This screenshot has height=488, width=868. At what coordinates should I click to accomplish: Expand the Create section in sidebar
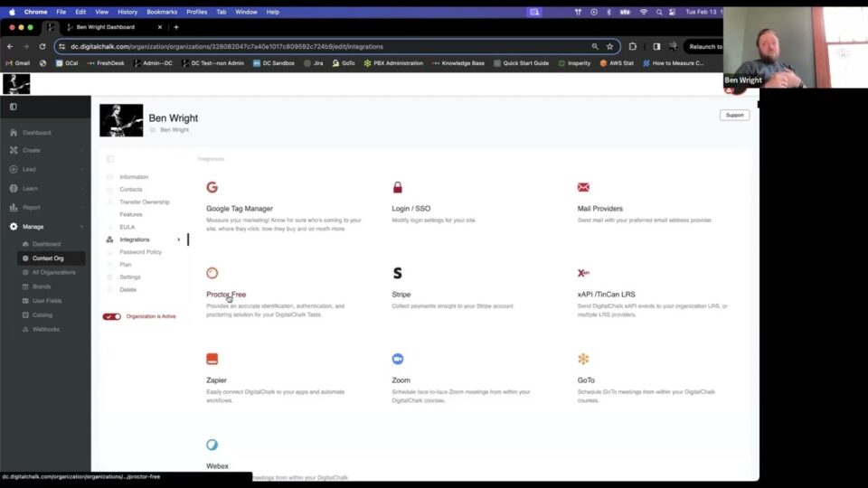click(x=82, y=151)
